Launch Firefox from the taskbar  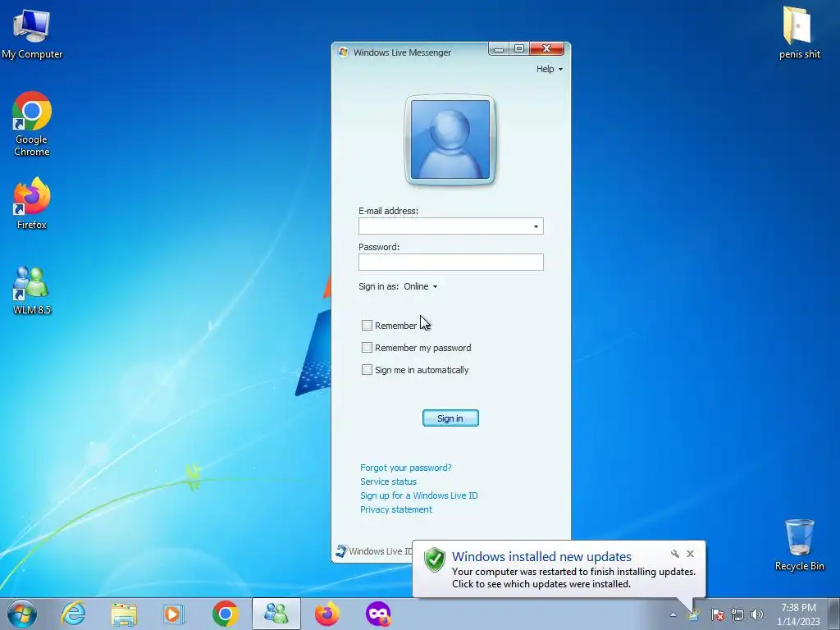326,614
